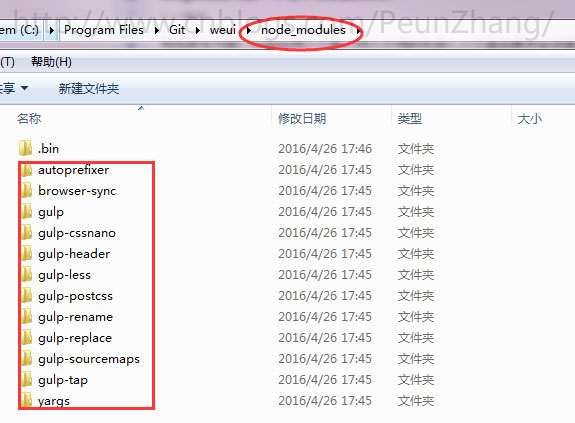Expand the arrow after Program Files breadcrumb
This screenshot has height=423, width=575.
click(x=157, y=30)
